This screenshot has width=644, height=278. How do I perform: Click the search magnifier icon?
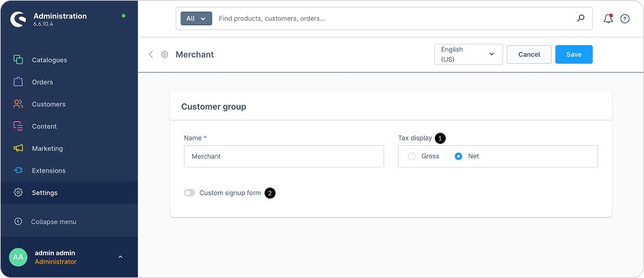click(581, 18)
